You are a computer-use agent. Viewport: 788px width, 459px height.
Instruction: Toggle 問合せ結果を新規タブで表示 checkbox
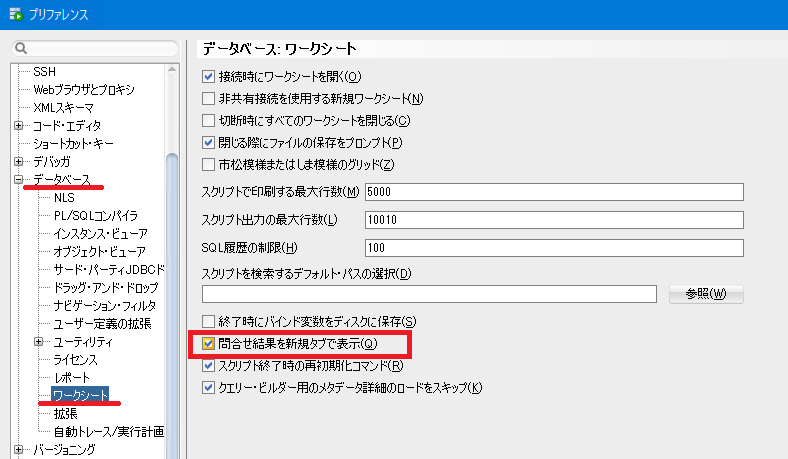(208, 344)
